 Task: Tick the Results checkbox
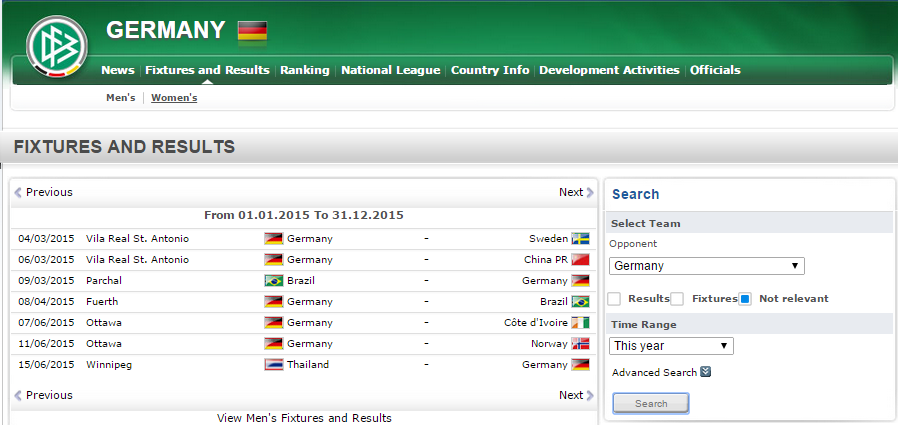(x=614, y=299)
